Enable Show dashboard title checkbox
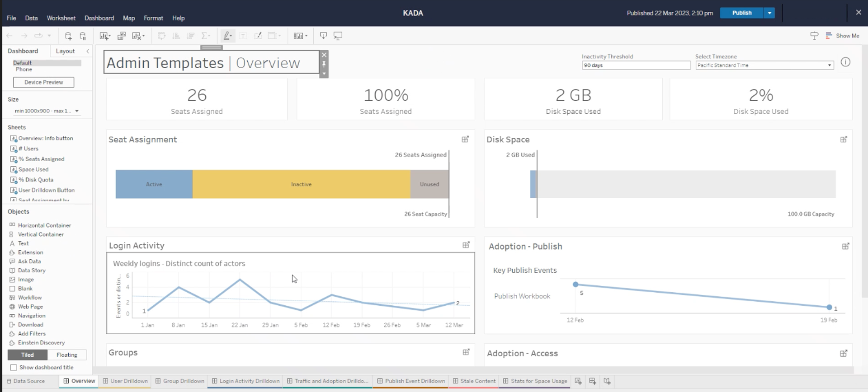Image resolution: width=868 pixels, height=392 pixels. (x=14, y=368)
